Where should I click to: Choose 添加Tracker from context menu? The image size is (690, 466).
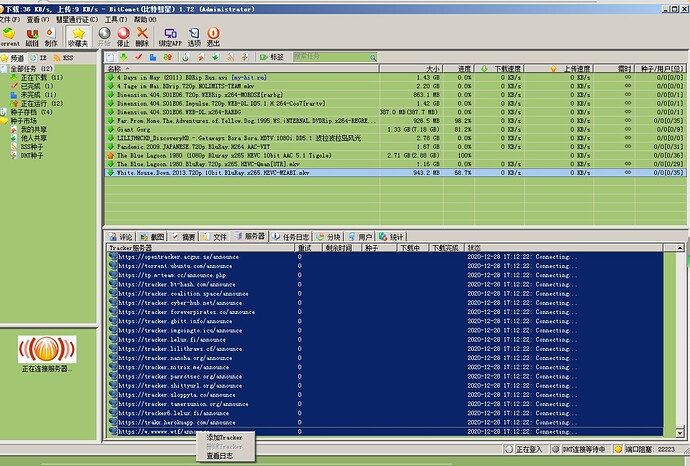pos(224,437)
